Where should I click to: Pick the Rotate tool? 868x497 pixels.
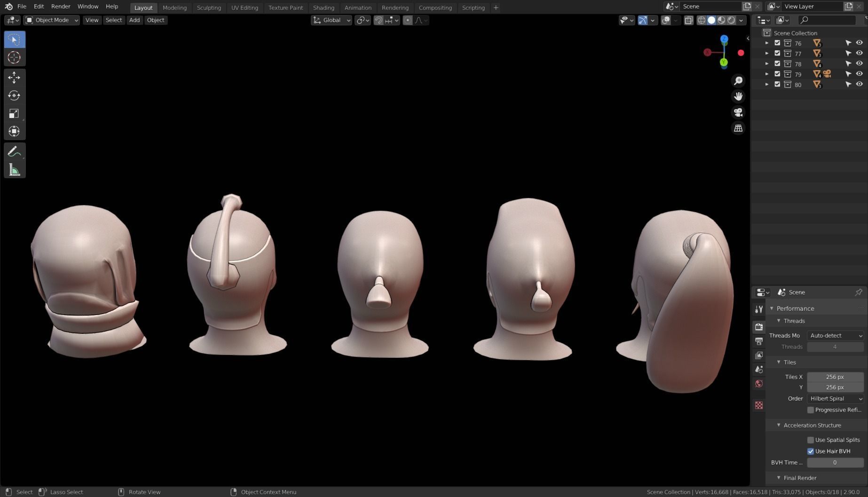14,95
